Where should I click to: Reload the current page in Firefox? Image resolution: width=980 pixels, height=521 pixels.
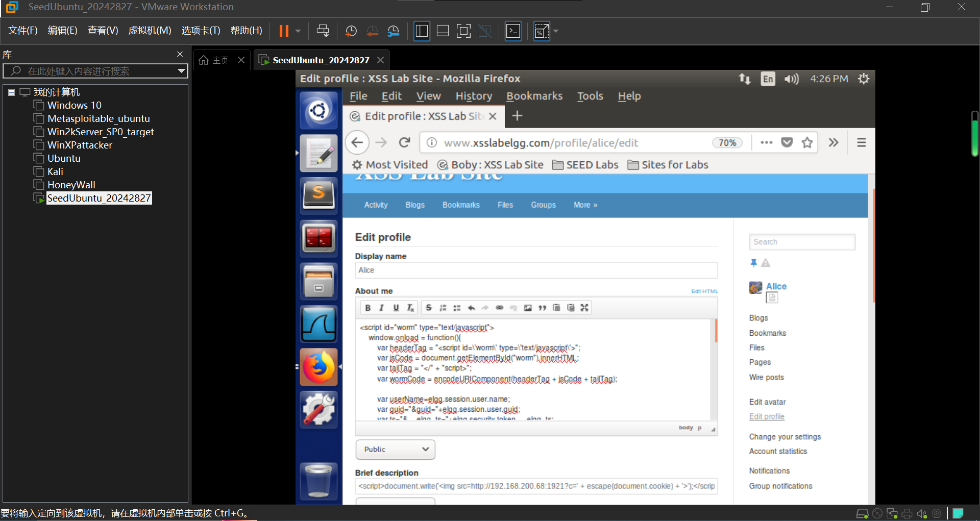pyautogui.click(x=405, y=142)
